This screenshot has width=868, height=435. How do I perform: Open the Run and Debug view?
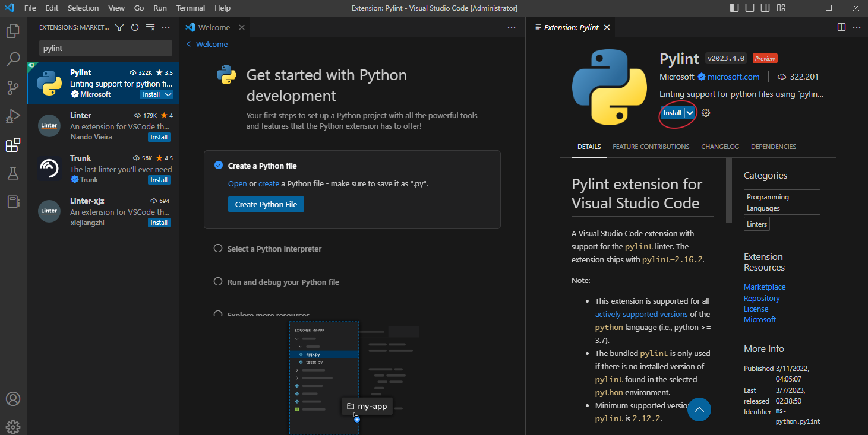(13, 116)
